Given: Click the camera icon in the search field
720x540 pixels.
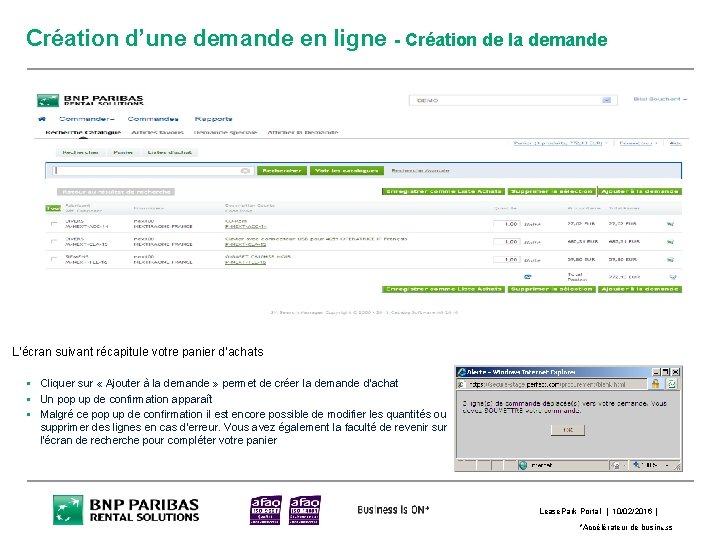Looking at the screenshot, I should tap(245, 171).
